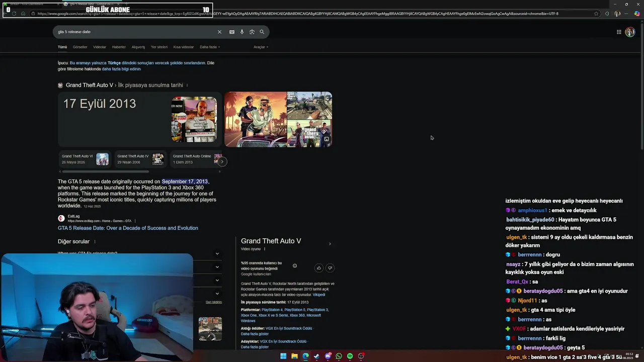644x362 pixels.
Task: Click the 17 Eylül 2013 date
Action: (x=100, y=104)
